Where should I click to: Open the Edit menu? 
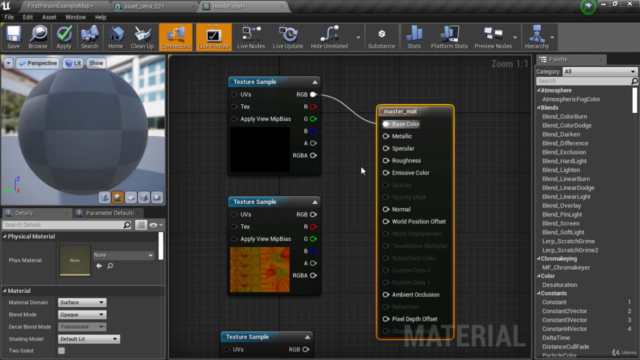click(x=27, y=17)
